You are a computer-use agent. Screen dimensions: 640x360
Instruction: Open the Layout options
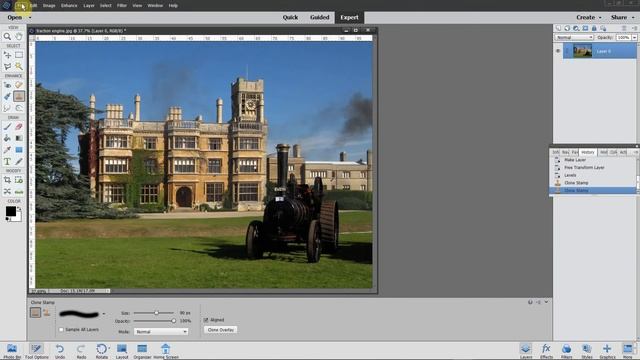[x=122, y=351]
